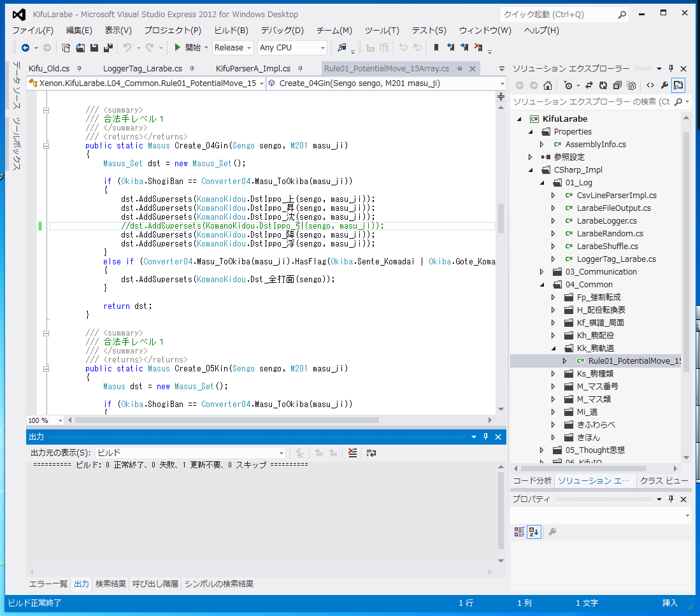The width and height of the screenshot is (700, 616).
Task: Open the Any CPU platform dropdown
Action: coord(292,48)
